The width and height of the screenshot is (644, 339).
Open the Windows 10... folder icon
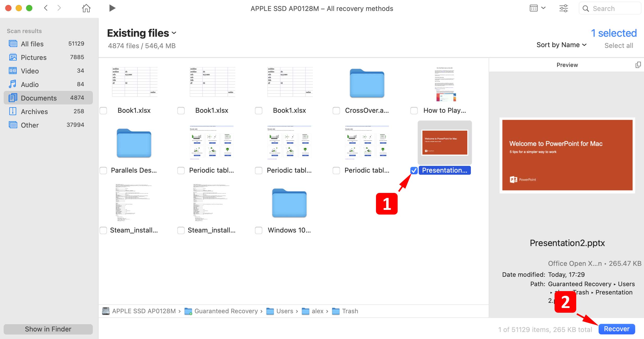[289, 203]
